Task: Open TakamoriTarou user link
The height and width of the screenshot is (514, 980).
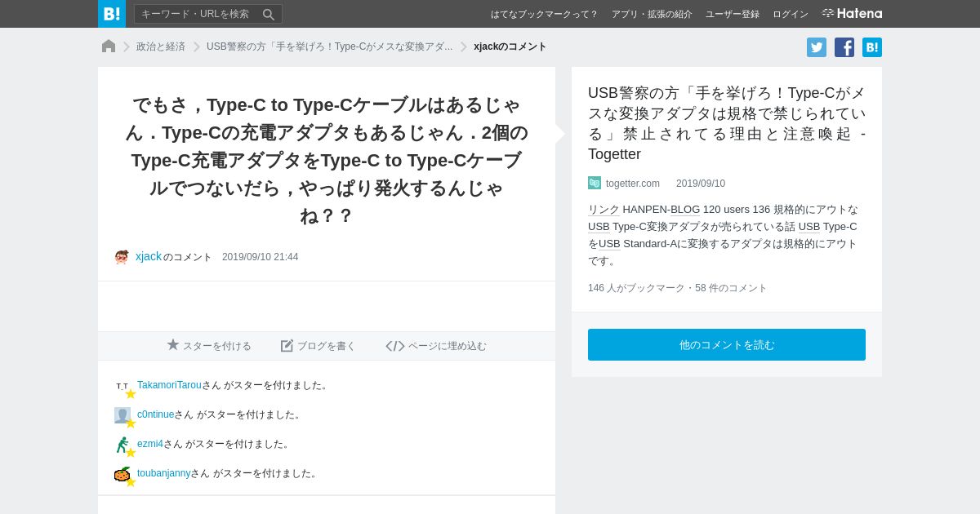Action: click(169, 385)
